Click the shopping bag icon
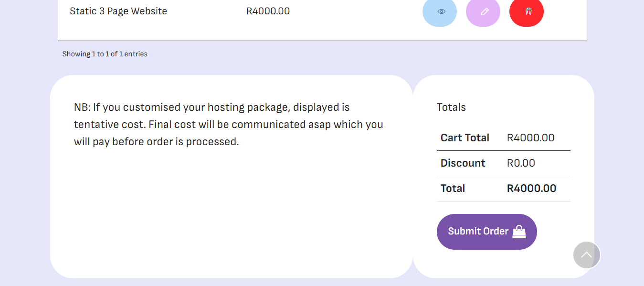Image resolution: width=644 pixels, height=286 pixels. [519, 232]
